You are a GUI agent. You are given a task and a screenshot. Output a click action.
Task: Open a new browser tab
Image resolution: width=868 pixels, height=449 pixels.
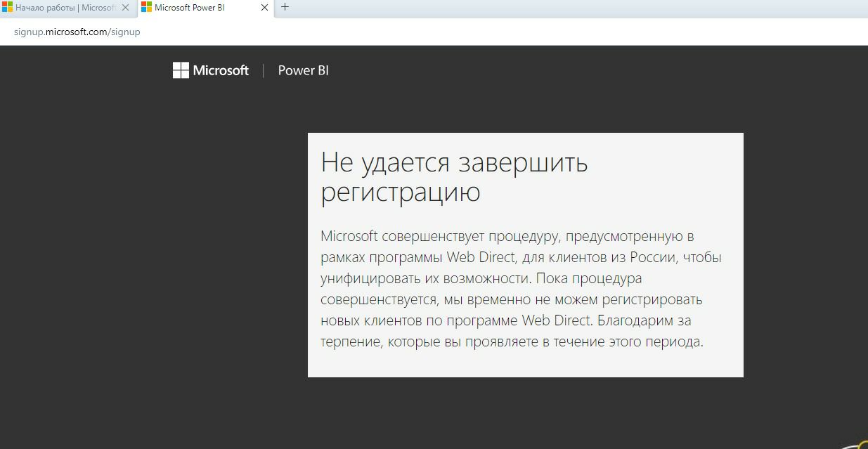click(x=285, y=7)
